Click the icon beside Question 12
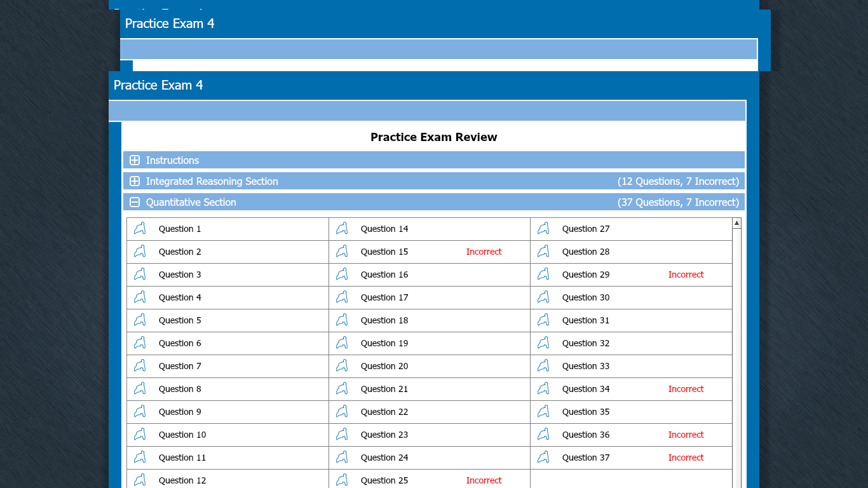868x488 pixels. pyautogui.click(x=140, y=480)
